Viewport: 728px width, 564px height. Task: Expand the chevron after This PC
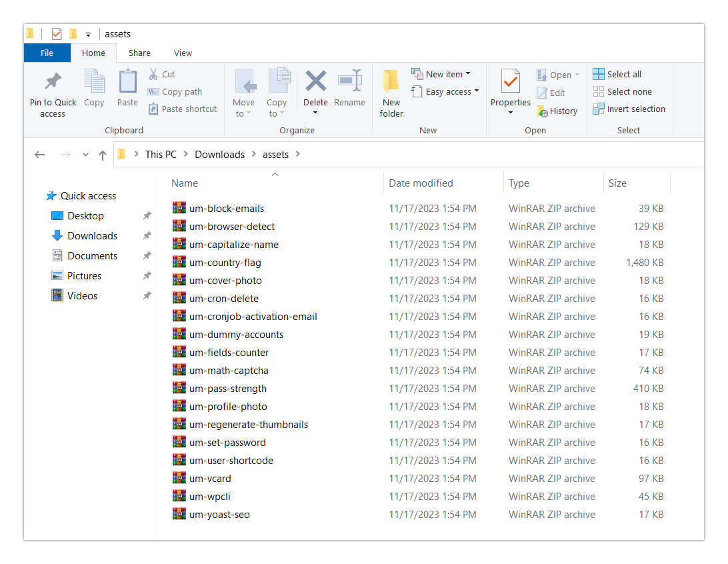[185, 154]
